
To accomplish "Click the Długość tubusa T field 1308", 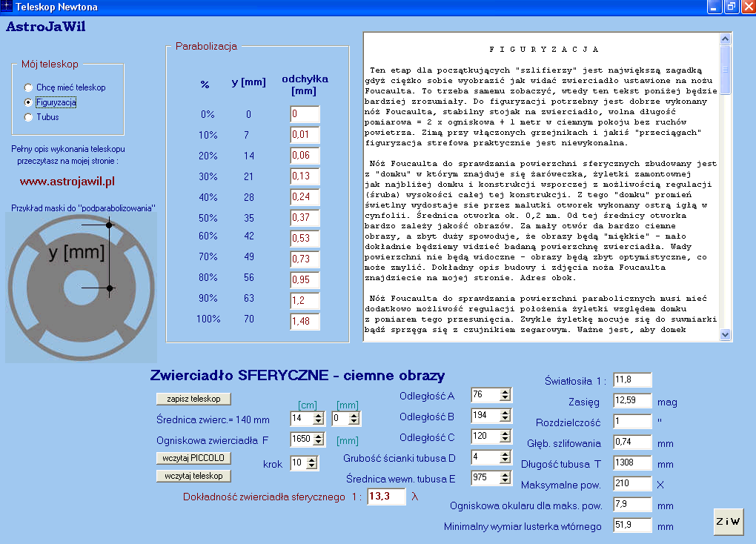I will pyautogui.click(x=632, y=463).
